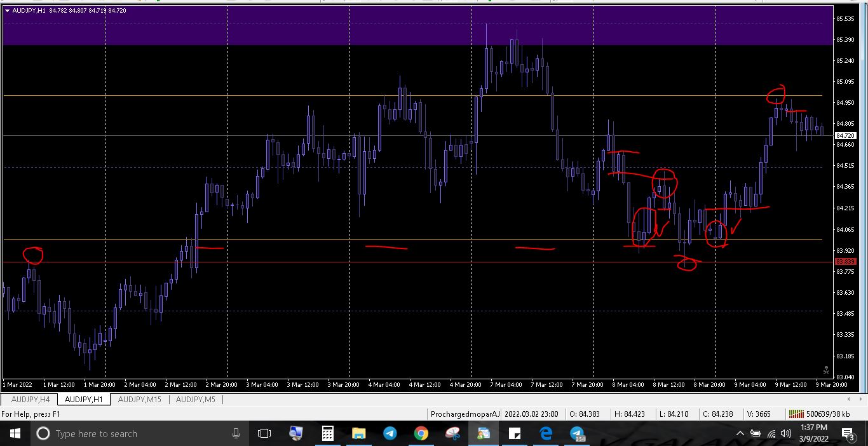This screenshot has width=868, height=446.
Task: Open the clock showing 1:37 PM
Action: point(813,433)
